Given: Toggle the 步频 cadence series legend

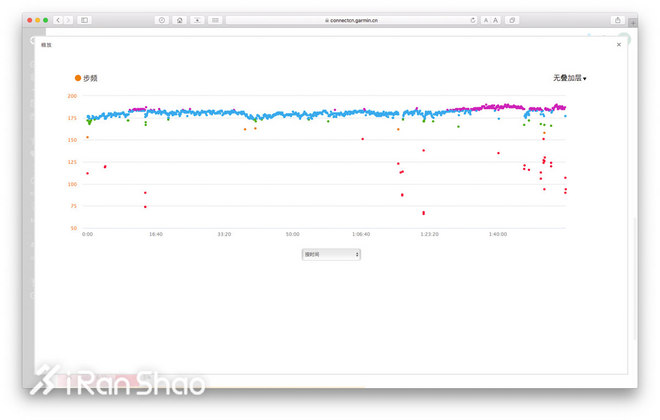Looking at the screenshot, I should [x=90, y=78].
